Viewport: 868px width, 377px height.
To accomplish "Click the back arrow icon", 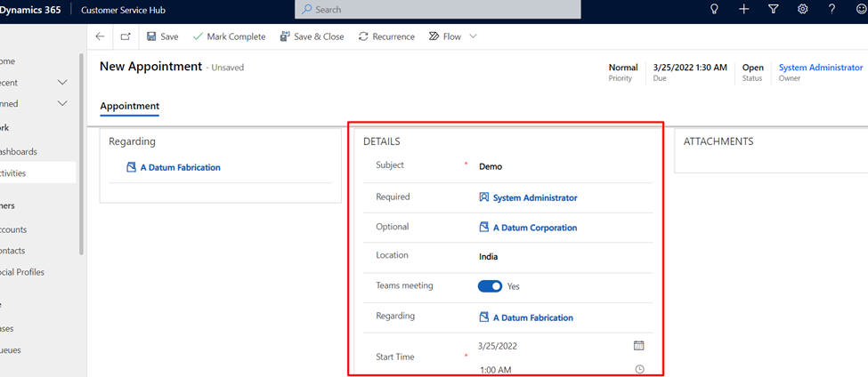I will coord(100,36).
